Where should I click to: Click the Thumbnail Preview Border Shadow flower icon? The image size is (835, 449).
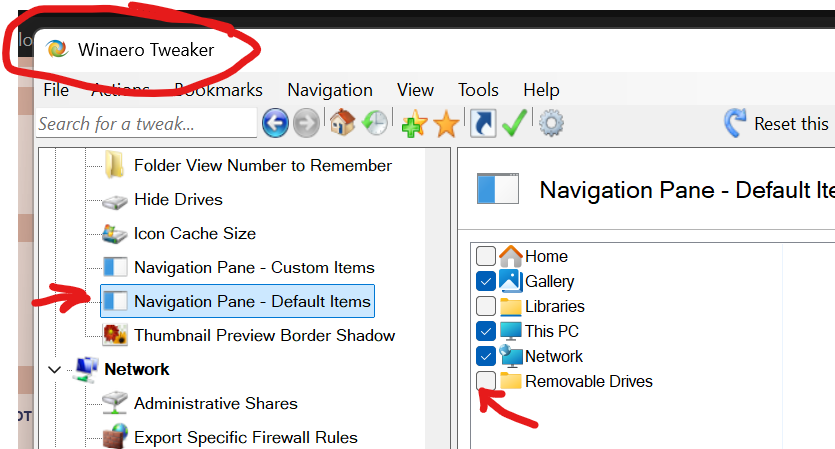point(115,335)
